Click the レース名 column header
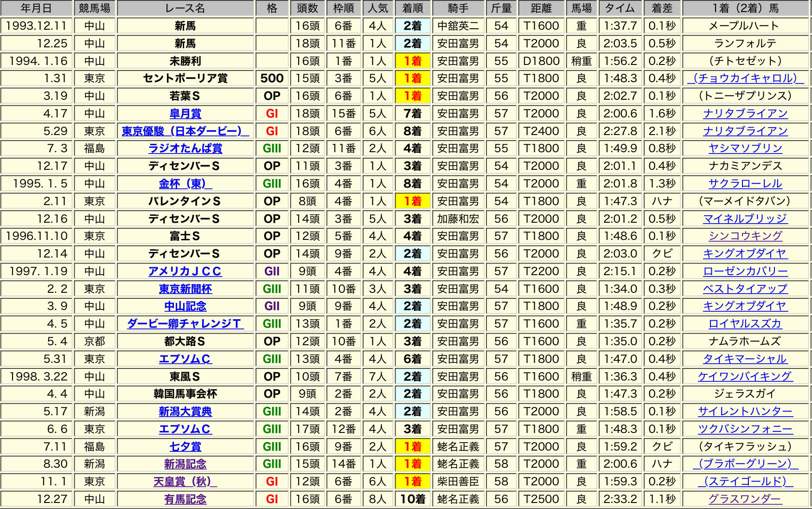Viewport: 812px width, 509px height. (x=185, y=8)
